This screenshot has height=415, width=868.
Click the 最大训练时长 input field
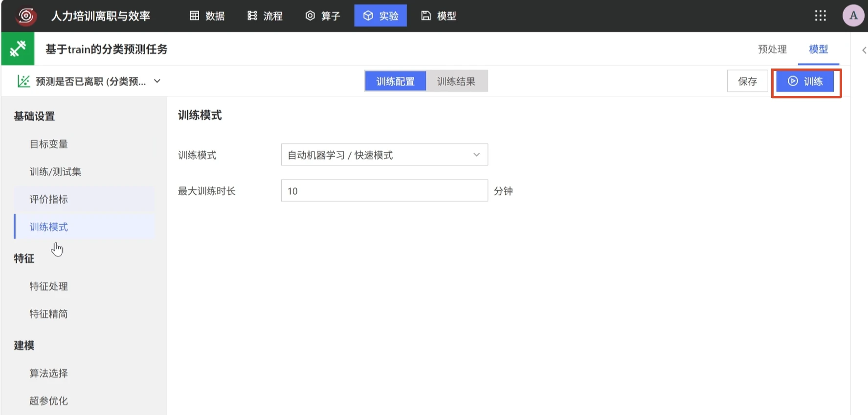pyautogui.click(x=384, y=190)
